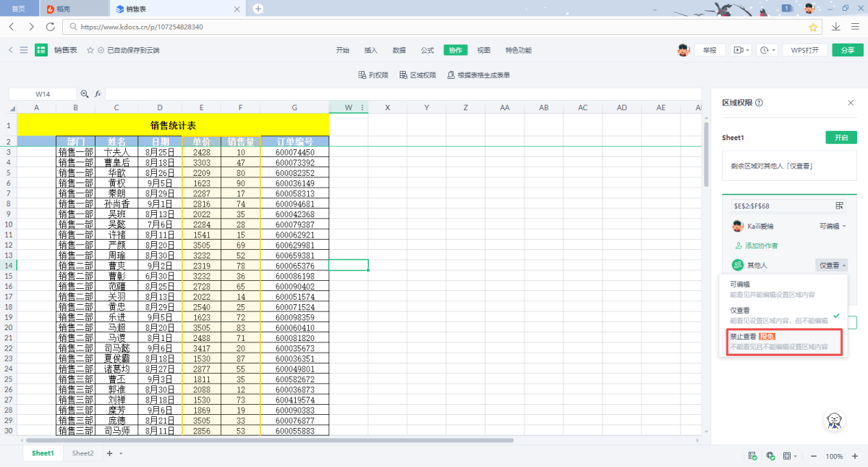The image size is (868, 467).
Task: Click the star icon to favorite 销售表
Action: tap(90, 50)
